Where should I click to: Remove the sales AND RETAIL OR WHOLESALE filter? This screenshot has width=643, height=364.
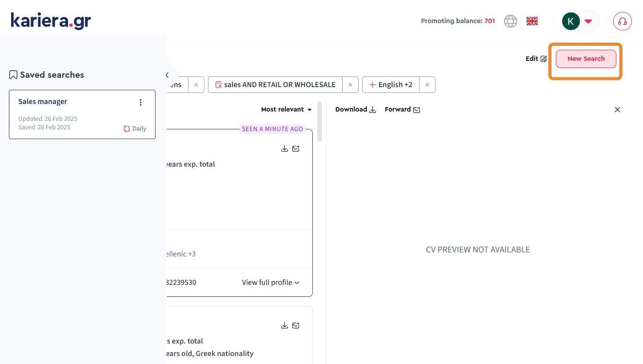350,84
